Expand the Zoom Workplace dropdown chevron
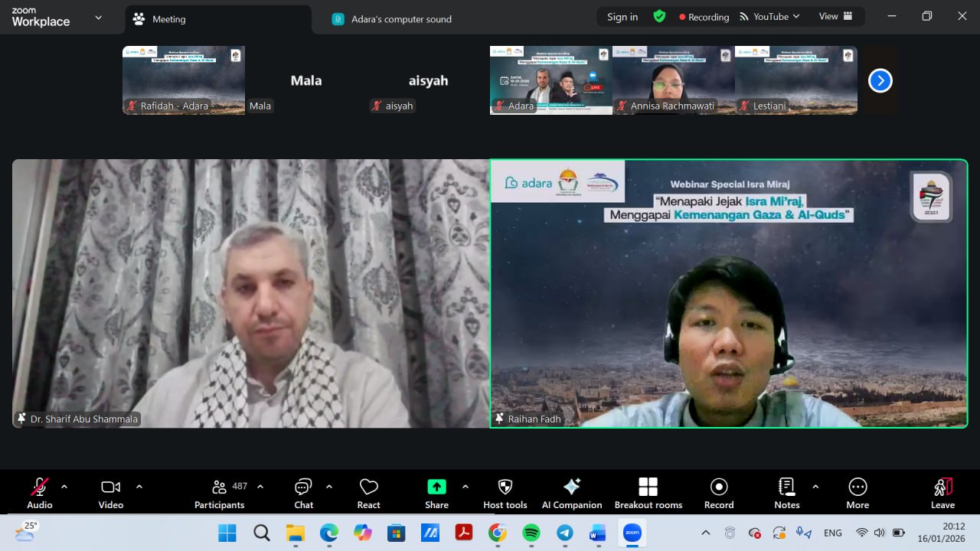Screen dimensions: 980x551 (x=98, y=18)
